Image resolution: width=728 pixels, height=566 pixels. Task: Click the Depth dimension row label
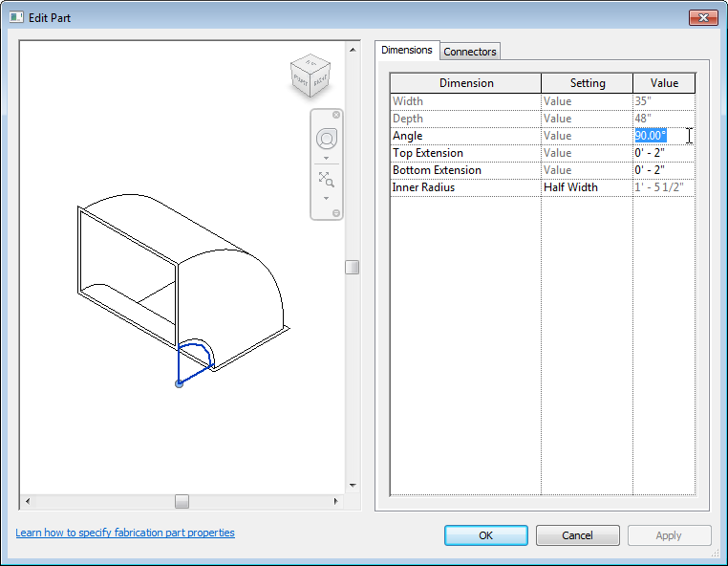[x=465, y=119]
